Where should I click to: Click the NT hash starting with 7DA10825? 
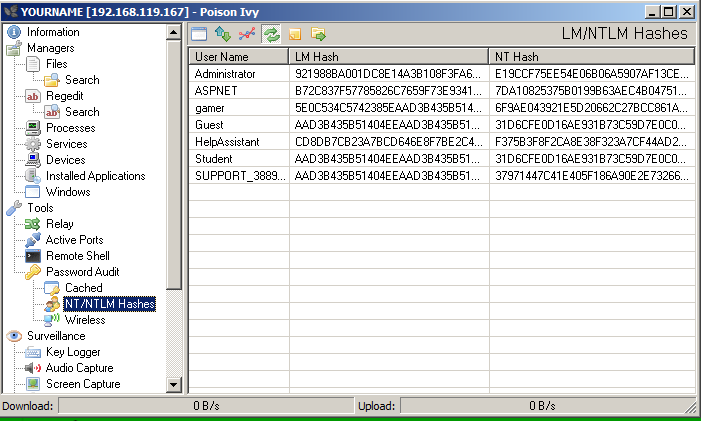pyautogui.click(x=591, y=91)
